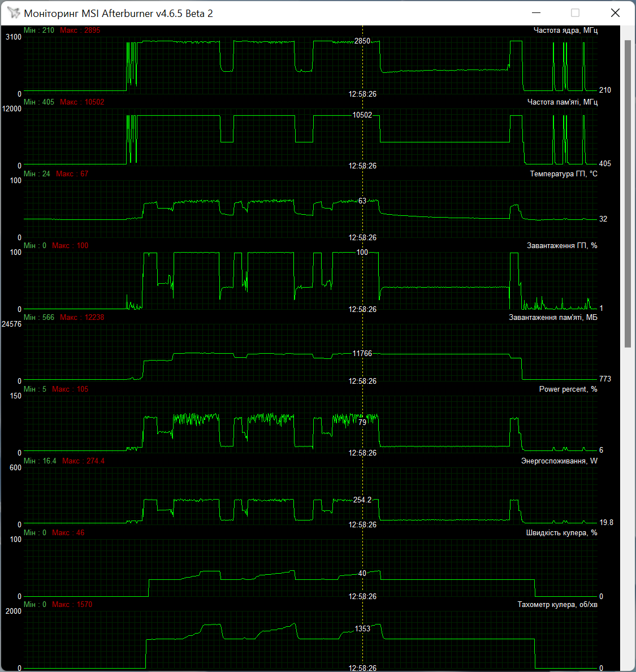The width and height of the screenshot is (636, 672).
Task: Click the 'Частота пам'яті, МГц' graph title
Action: coord(563,102)
